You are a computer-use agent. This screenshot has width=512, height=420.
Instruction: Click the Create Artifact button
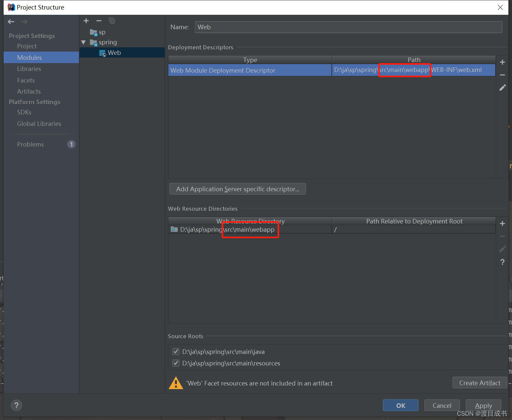pyautogui.click(x=480, y=383)
